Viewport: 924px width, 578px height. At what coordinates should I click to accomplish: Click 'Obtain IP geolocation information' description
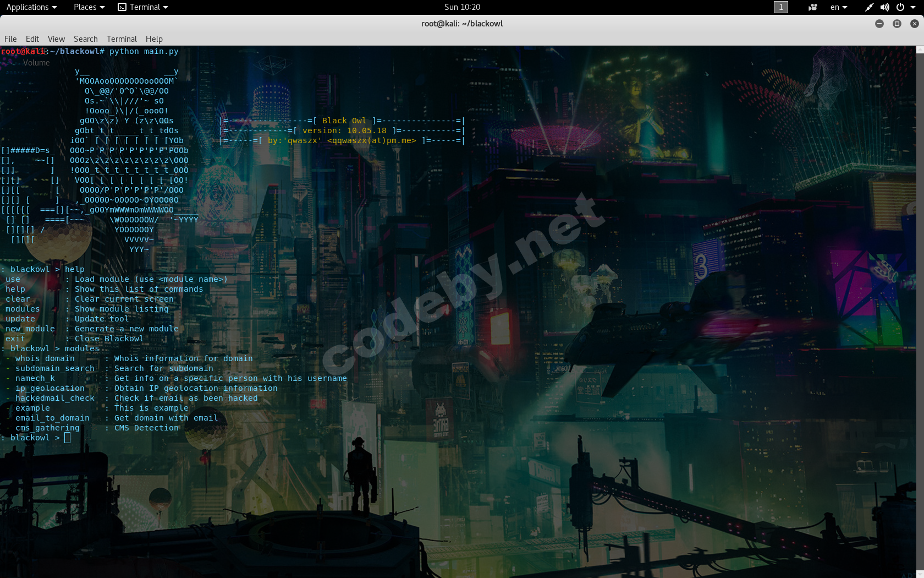(x=196, y=388)
